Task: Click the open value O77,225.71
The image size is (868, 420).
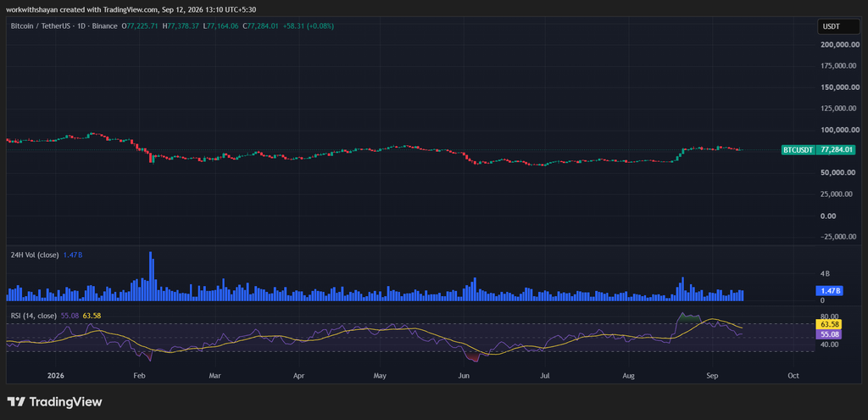Action: pyautogui.click(x=140, y=26)
